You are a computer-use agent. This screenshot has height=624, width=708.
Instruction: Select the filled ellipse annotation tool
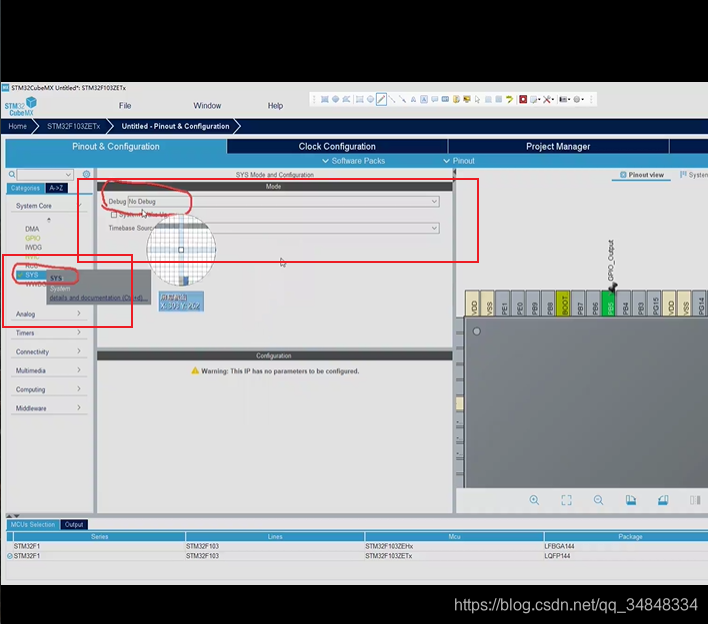(335, 99)
